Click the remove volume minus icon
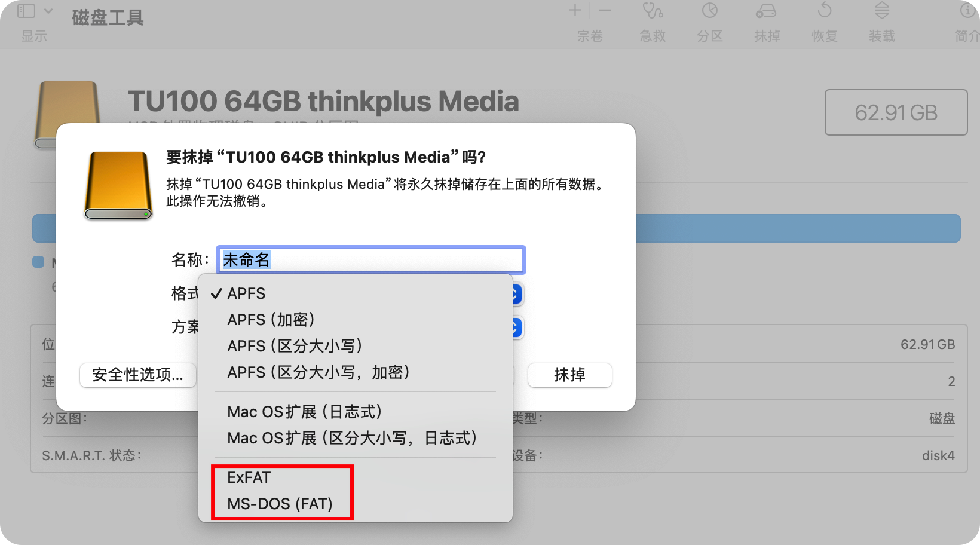 coord(605,10)
